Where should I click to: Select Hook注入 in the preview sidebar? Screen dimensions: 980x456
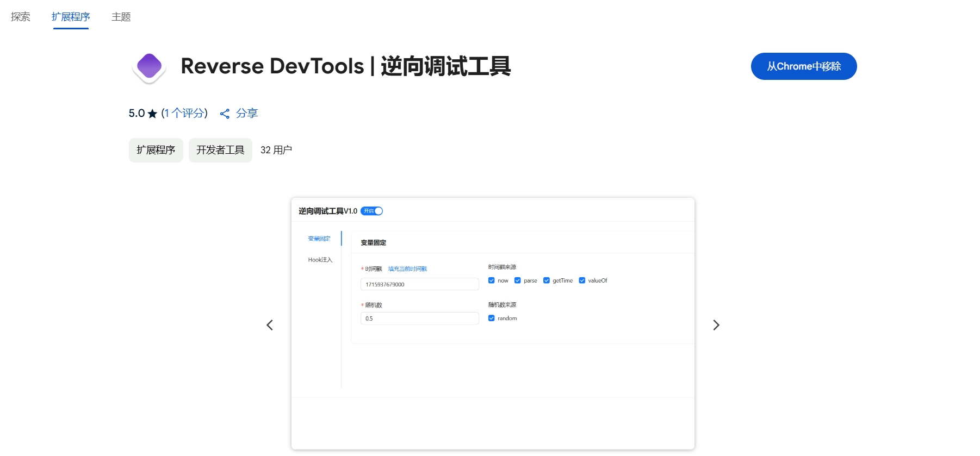[x=320, y=260]
